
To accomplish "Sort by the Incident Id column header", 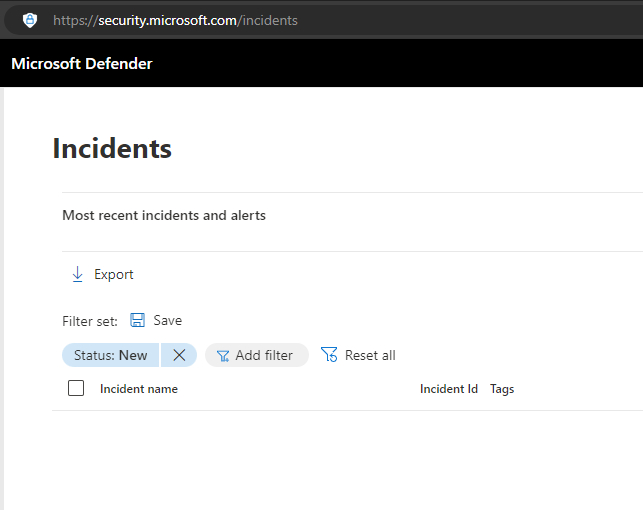I will (x=448, y=389).
